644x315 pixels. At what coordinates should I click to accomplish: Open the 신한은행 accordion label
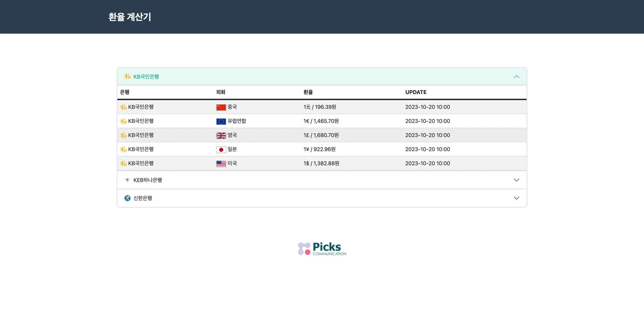pos(143,198)
